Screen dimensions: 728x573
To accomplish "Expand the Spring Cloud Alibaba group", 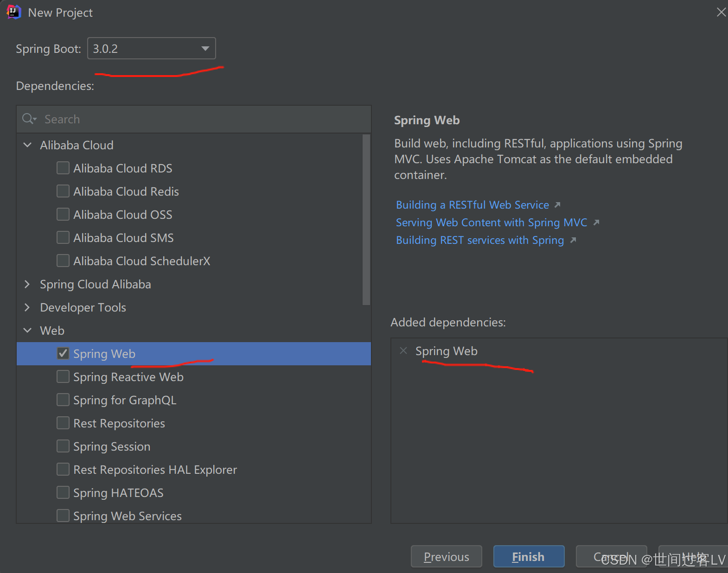I will [27, 284].
